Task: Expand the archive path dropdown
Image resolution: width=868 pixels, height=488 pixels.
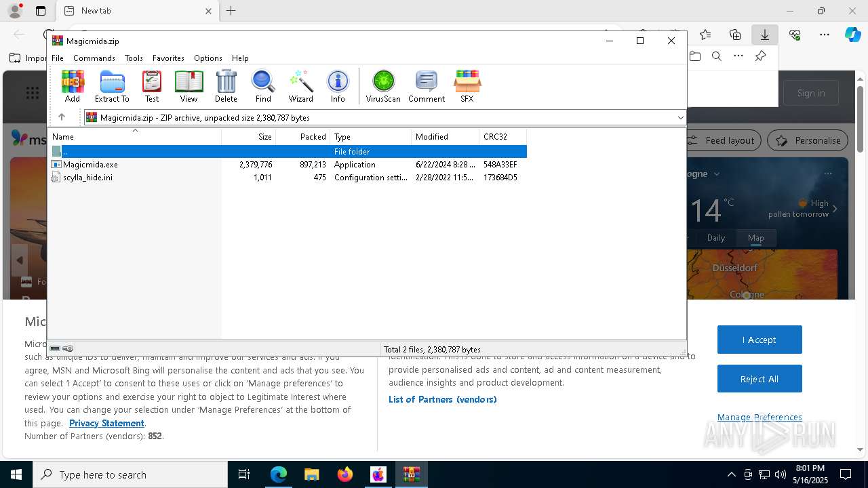Action: 680,118
